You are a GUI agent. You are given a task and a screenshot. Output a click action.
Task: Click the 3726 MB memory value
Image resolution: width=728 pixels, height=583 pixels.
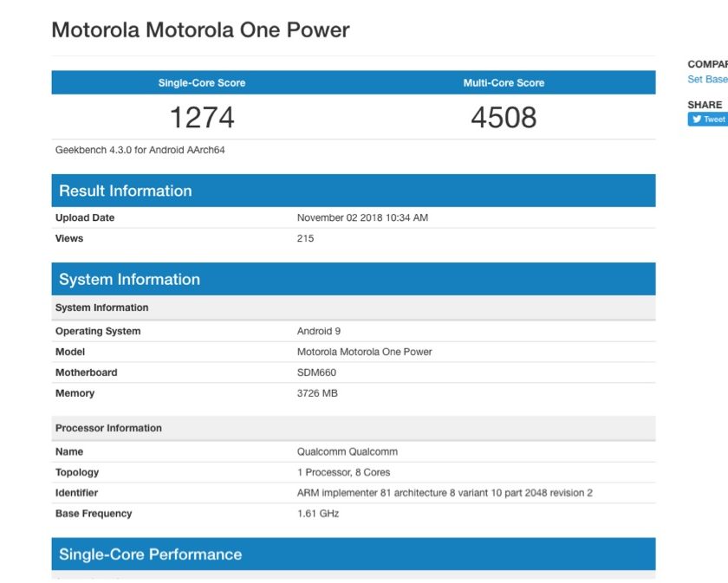click(x=317, y=393)
